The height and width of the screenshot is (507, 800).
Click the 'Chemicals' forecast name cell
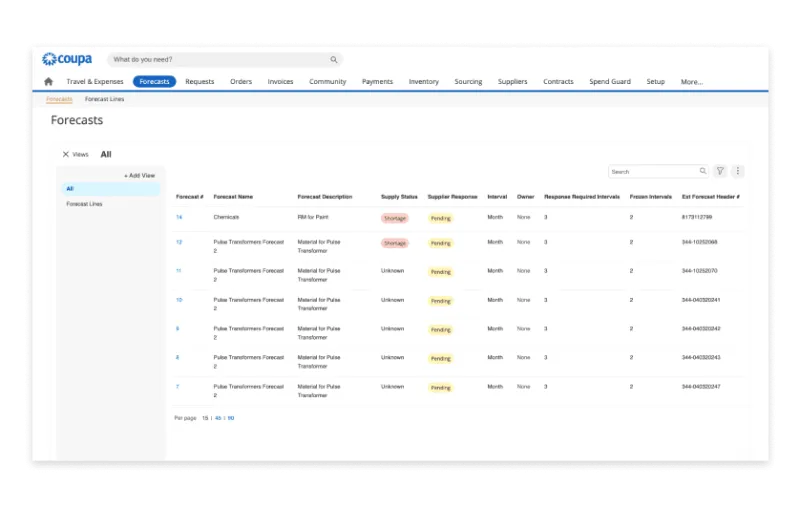point(227,217)
